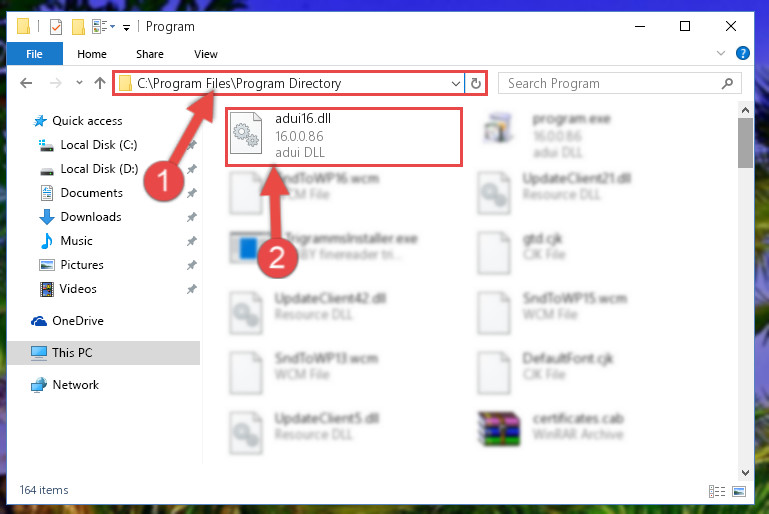Switch to large thumbnails view icon
769x514 pixels.
(739, 490)
